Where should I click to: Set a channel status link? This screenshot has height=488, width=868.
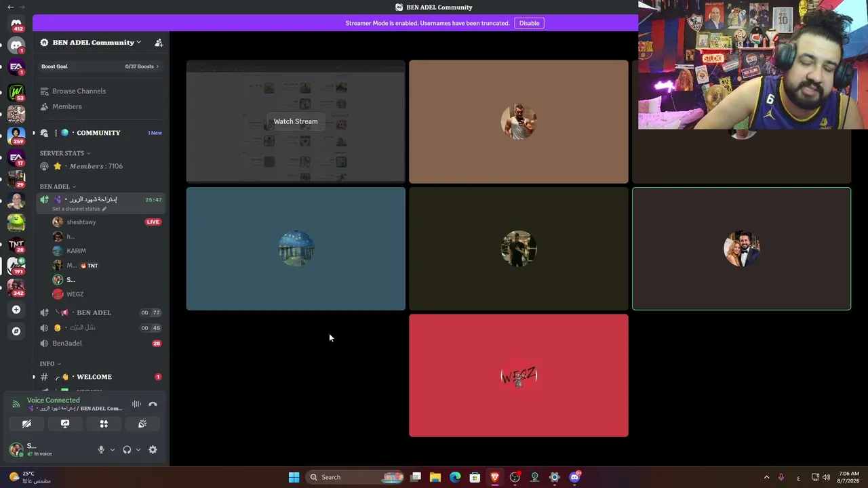click(79, 209)
